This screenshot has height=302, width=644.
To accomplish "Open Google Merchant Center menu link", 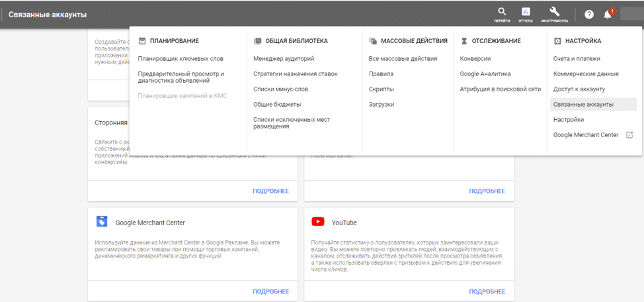I will tap(586, 135).
